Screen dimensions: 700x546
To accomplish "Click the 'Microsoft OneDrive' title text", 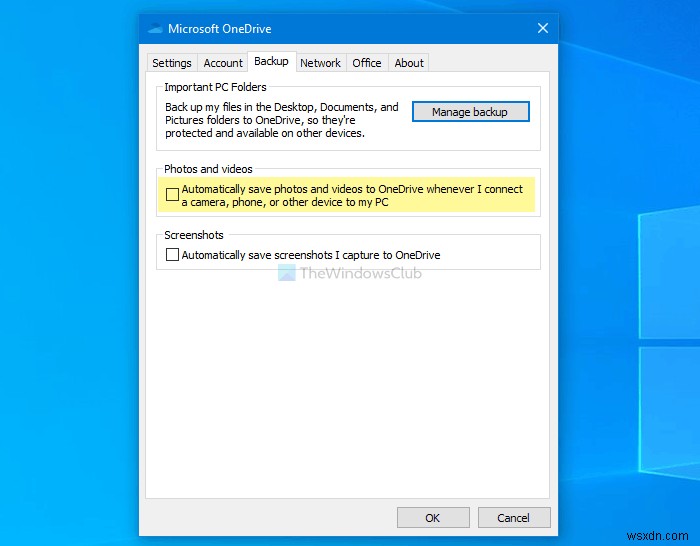I will tap(220, 29).
